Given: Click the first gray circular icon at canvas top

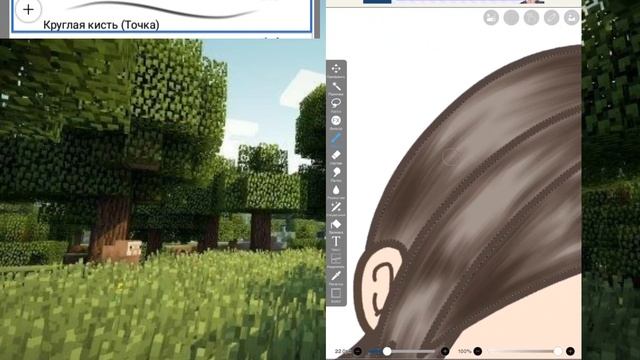Looking at the screenshot, I should coord(491,18).
